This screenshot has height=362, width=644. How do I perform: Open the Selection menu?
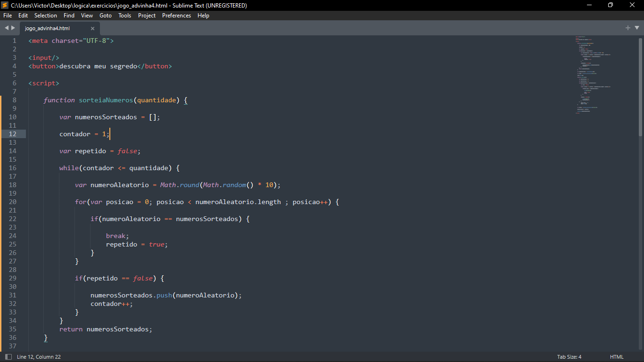point(46,16)
